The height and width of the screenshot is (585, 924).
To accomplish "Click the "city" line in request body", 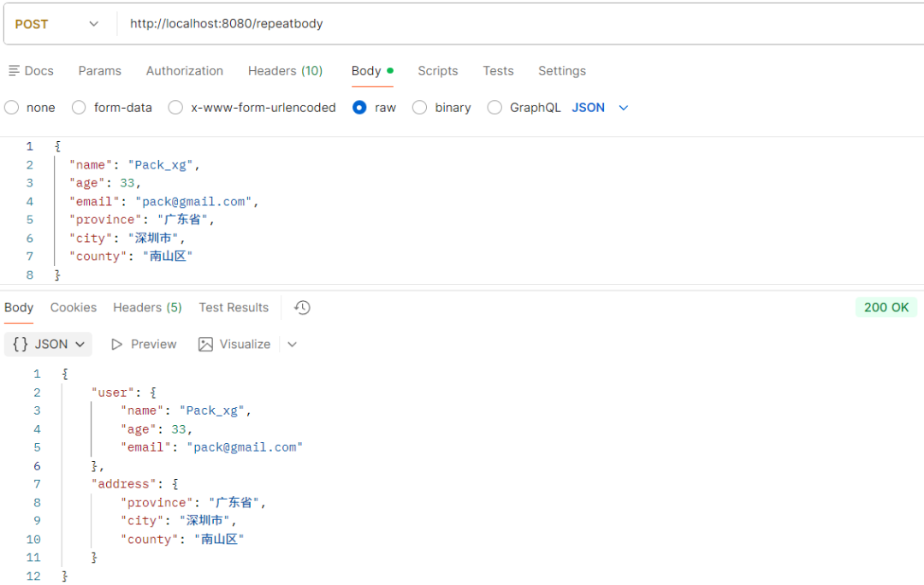I will coord(127,238).
